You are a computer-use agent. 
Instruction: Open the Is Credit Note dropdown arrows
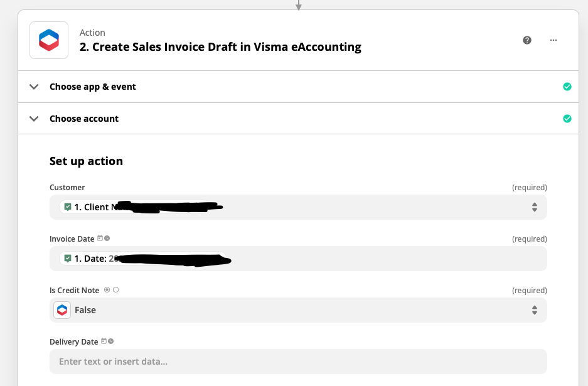(x=534, y=310)
